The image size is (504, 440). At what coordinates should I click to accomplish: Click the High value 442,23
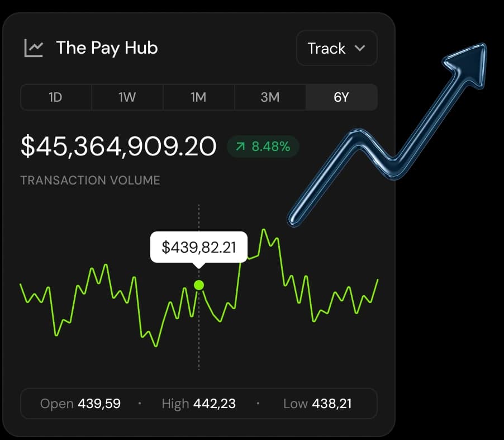214,403
